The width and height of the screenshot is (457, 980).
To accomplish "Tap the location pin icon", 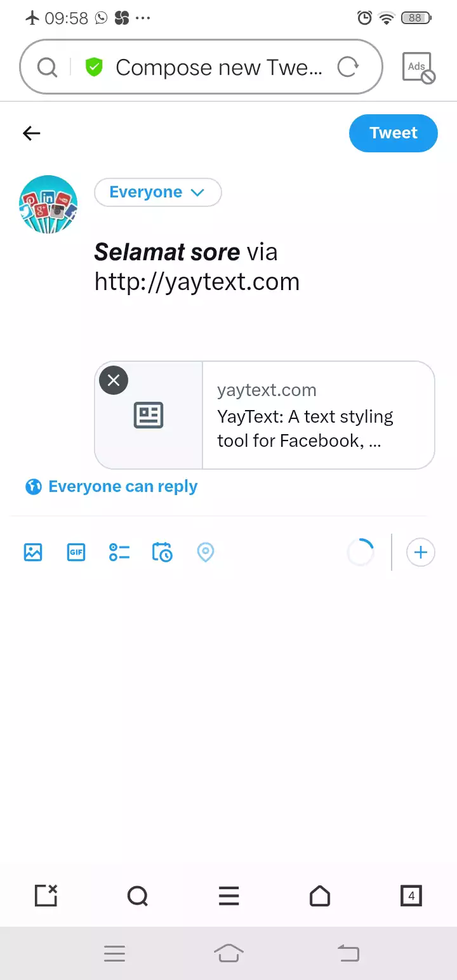I will [205, 552].
